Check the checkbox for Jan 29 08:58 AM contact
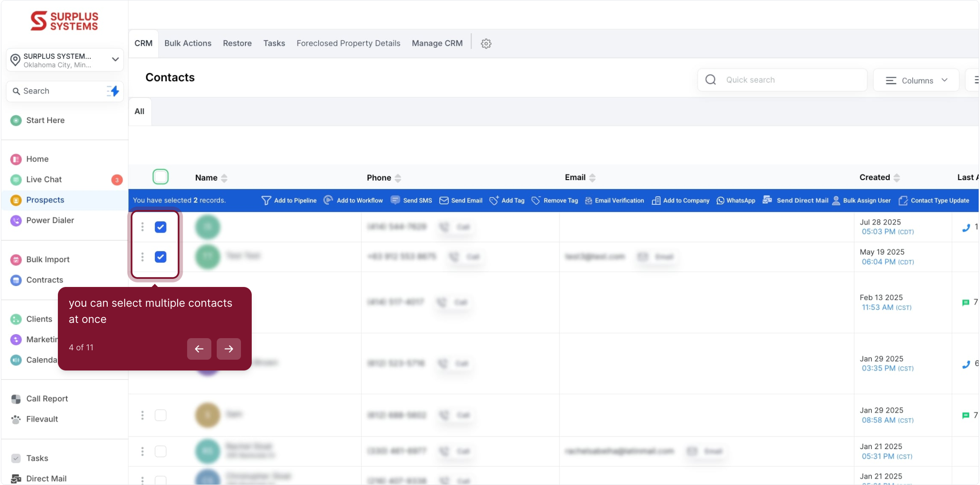 161,415
